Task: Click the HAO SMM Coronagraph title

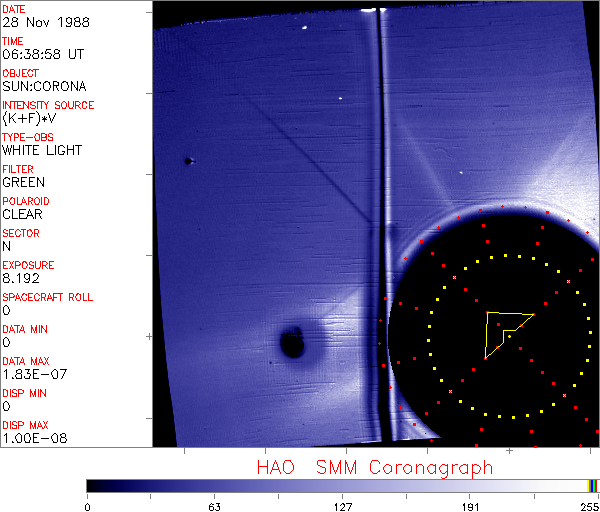Action: (x=374, y=467)
